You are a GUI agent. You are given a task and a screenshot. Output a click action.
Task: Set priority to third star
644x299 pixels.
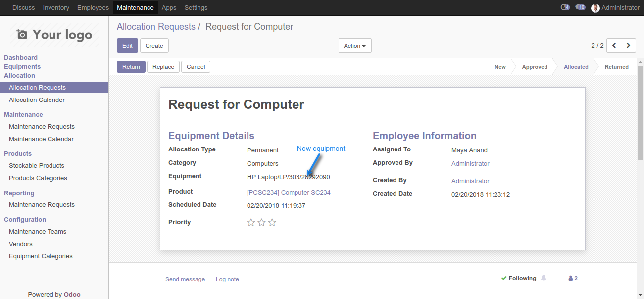click(272, 222)
